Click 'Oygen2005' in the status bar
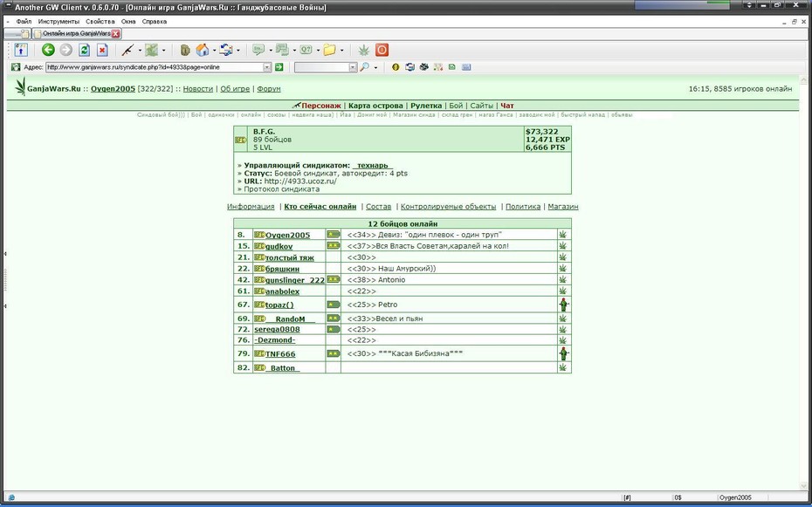The height and width of the screenshot is (507, 812). click(x=736, y=497)
